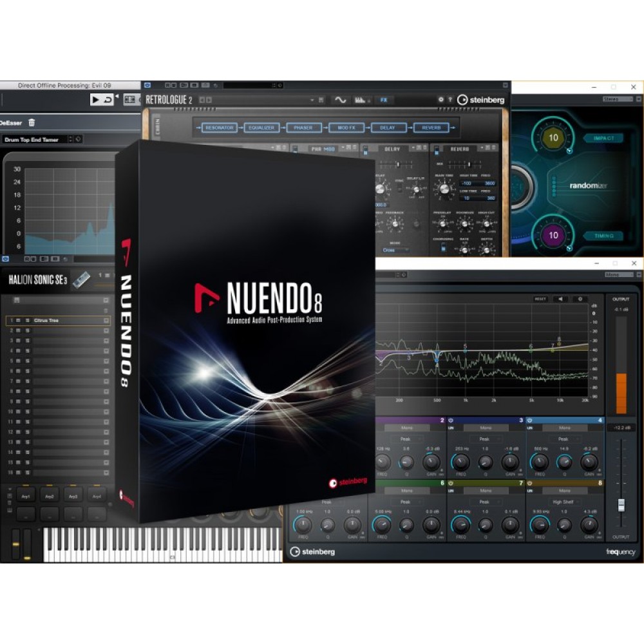Open Mono routing dropdown in Frequency window
This screenshot has height=644, width=644.
pyautogui.click(x=619, y=274)
